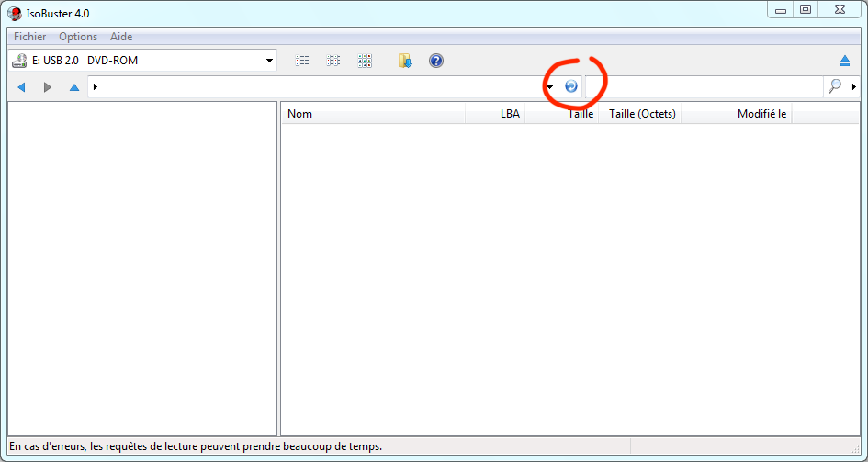The height and width of the screenshot is (462, 868).
Task: Eject the disc with the eject icon
Action: (x=845, y=61)
